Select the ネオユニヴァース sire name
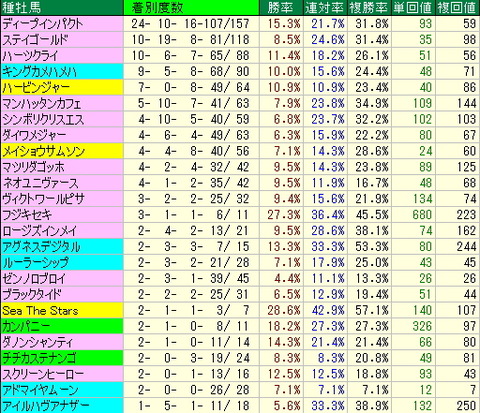Screen dimensions: 480x413 point(40,183)
